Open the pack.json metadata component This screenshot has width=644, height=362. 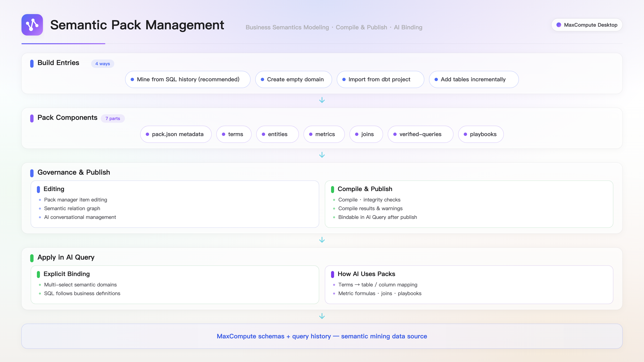click(176, 134)
